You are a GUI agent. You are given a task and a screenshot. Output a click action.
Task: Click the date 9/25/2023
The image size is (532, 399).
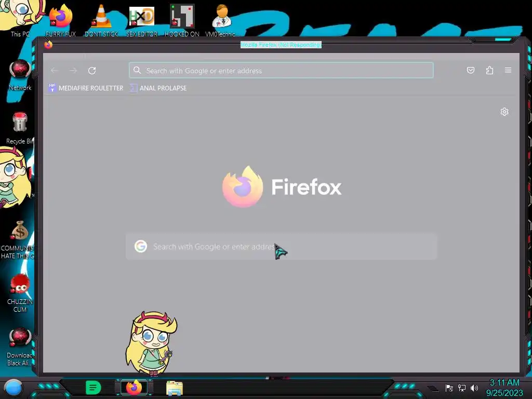point(504,393)
